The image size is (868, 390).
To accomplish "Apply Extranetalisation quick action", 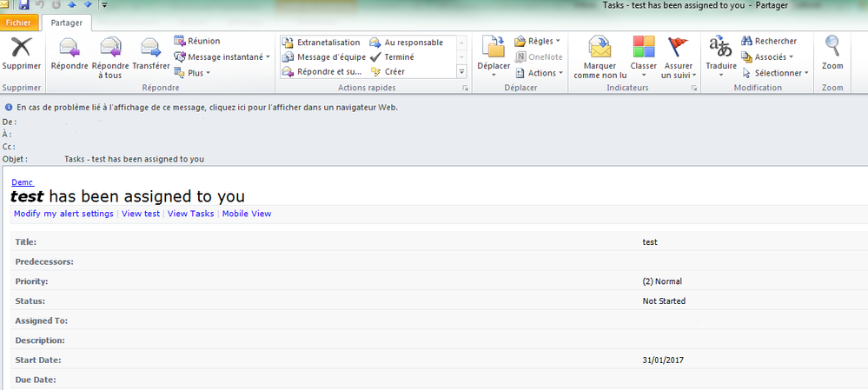I will point(321,43).
